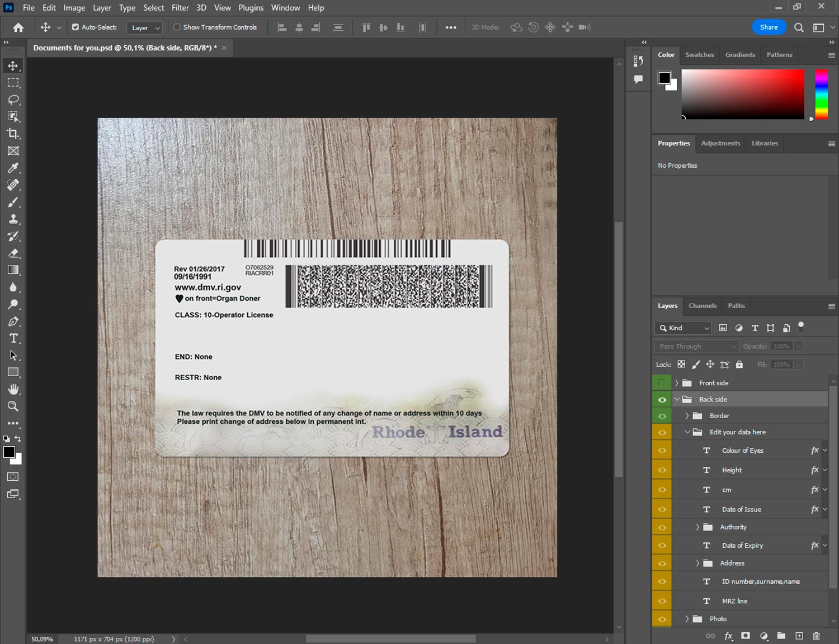This screenshot has width=839, height=644.
Task: Enable Show Transform Controls checkbox
Action: tap(177, 27)
